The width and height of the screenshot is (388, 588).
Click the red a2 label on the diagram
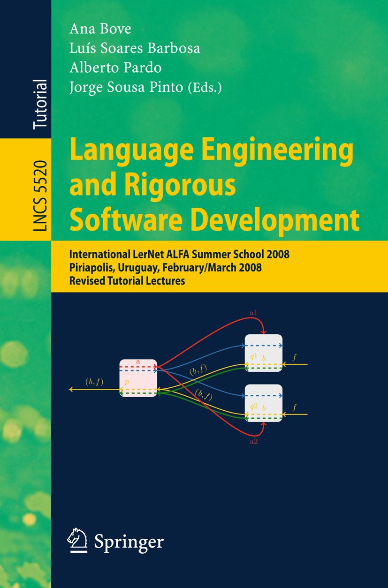coord(254,442)
